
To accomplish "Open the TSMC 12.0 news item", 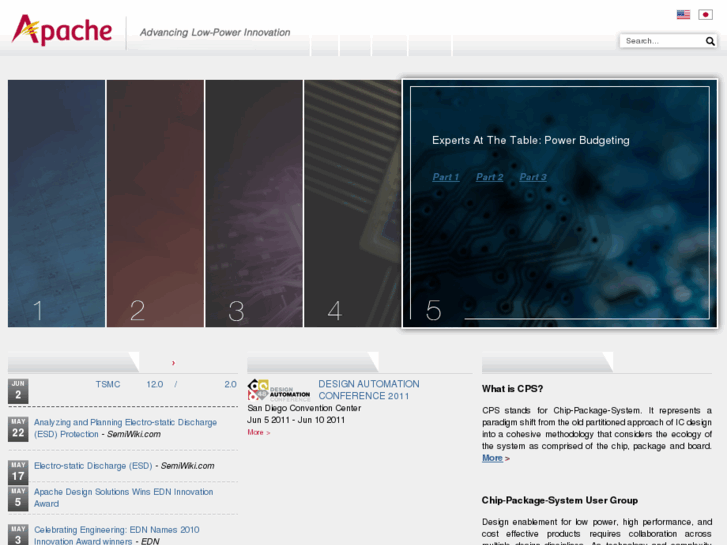I will pyautogui.click(x=166, y=385).
